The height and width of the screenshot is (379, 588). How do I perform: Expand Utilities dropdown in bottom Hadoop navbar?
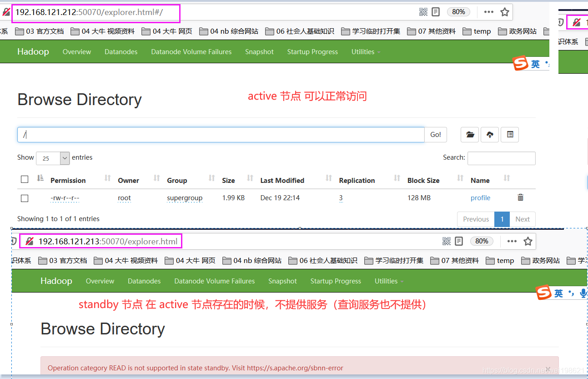click(x=389, y=281)
